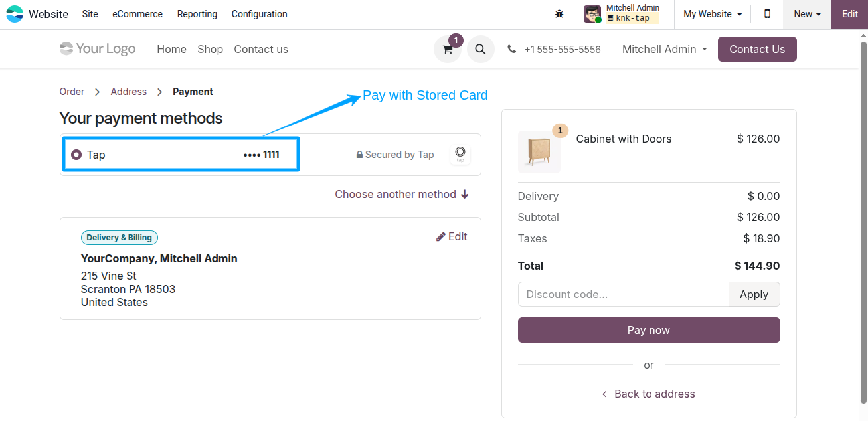Click the Mitchell Admin avatar picture
Image resolution: width=868 pixels, height=421 pixels.
coord(592,13)
